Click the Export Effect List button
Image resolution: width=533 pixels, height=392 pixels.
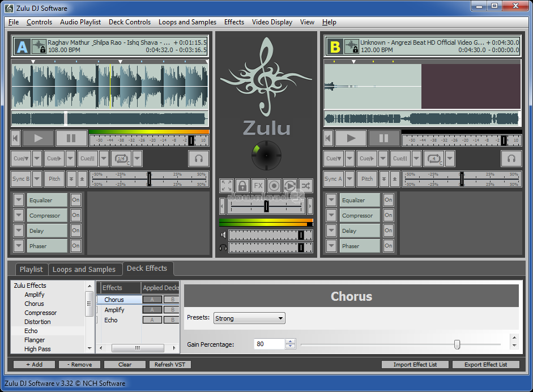pos(485,364)
